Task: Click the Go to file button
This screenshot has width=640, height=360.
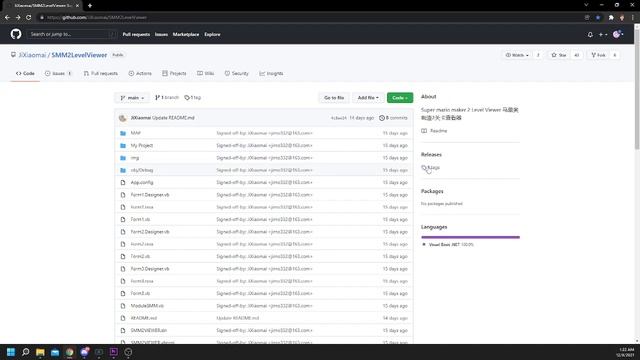Action: click(x=334, y=98)
